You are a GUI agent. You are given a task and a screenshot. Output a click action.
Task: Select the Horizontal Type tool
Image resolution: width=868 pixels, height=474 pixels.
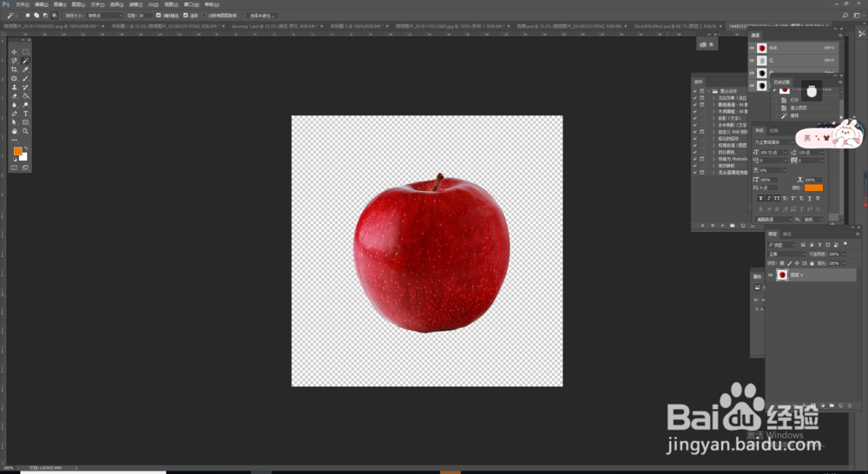tap(25, 114)
